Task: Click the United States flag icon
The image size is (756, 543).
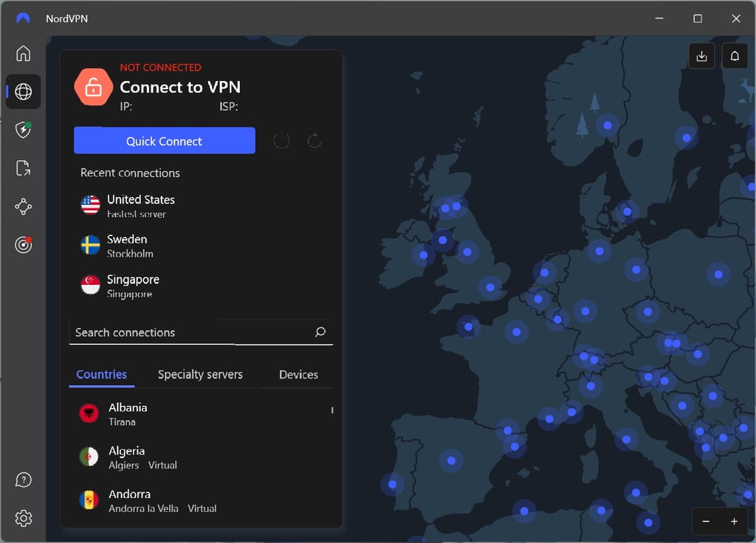Action: pyautogui.click(x=90, y=205)
